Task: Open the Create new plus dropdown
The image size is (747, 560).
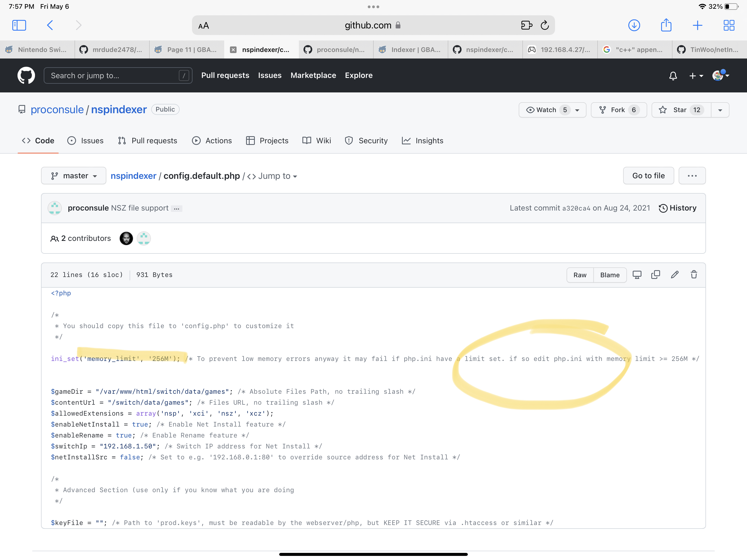Action: [x=696, y=76]
